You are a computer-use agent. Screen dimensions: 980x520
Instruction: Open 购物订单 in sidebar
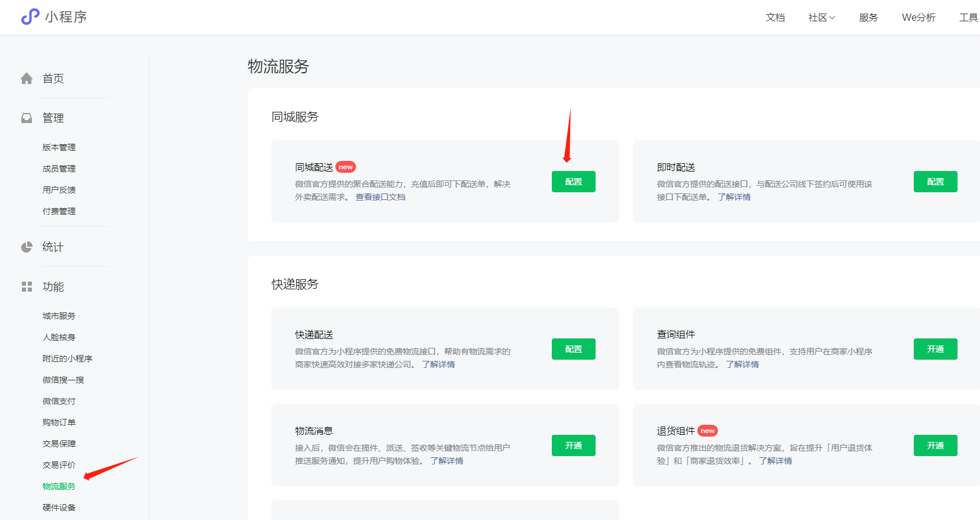tap(59, 422)
